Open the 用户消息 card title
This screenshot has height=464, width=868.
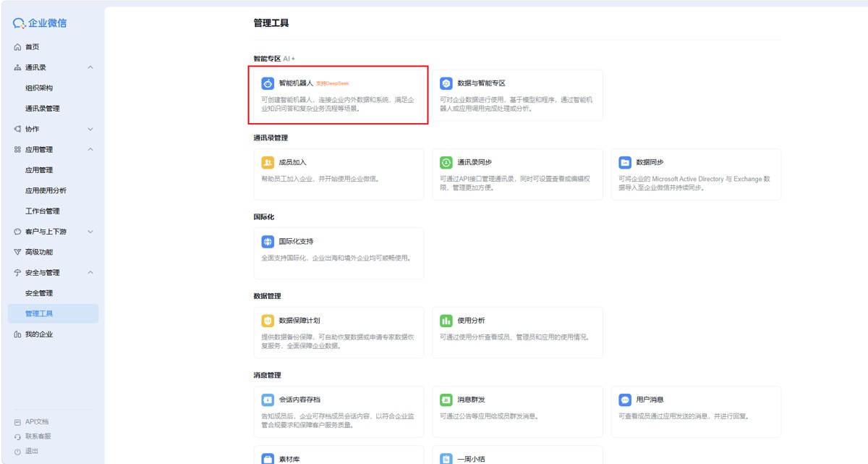point(650,400)
